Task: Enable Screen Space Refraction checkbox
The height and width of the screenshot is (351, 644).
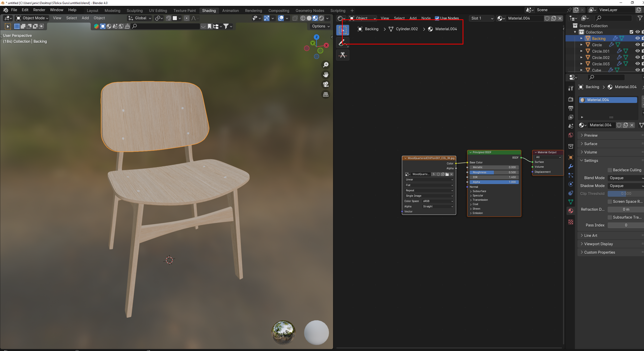Action: [x=610, y=202]
